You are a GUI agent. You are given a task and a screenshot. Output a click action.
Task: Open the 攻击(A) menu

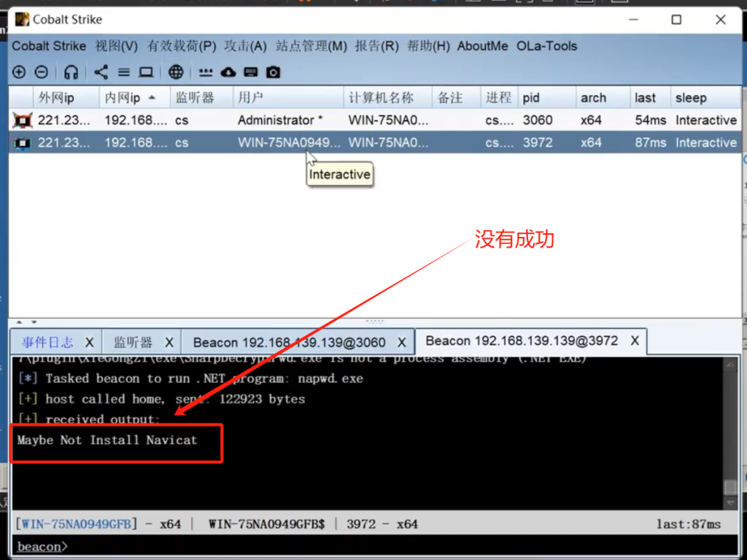[245, 46]
